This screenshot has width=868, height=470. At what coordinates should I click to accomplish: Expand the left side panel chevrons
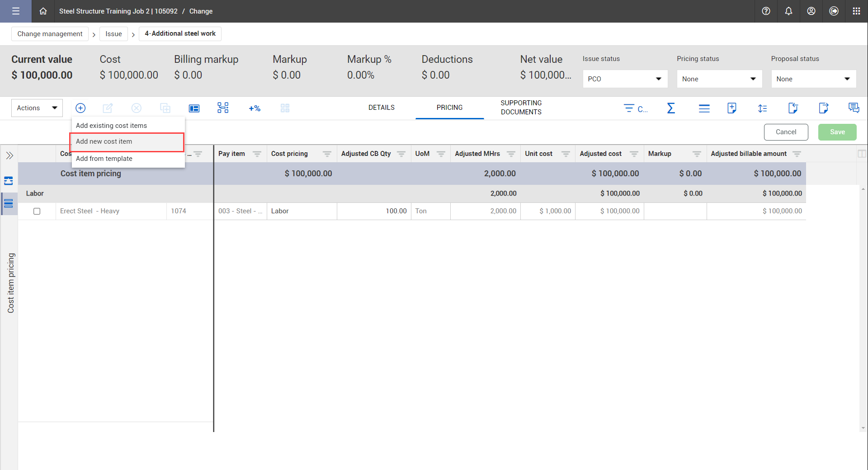point(9,155)
